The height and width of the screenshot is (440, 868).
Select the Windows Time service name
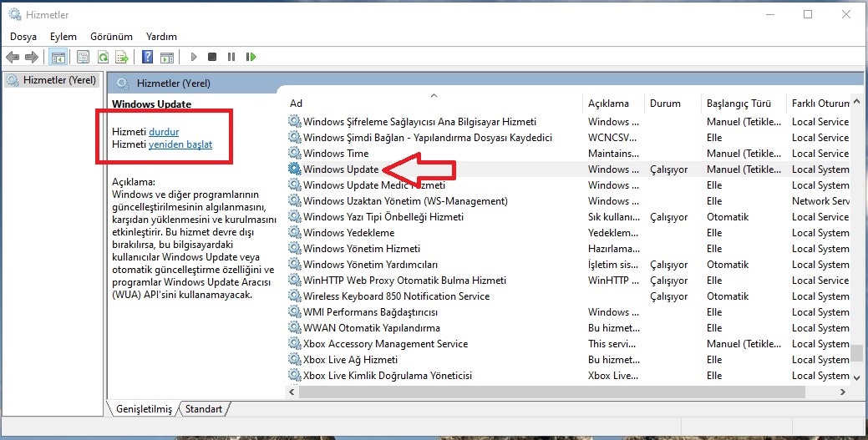336,154
